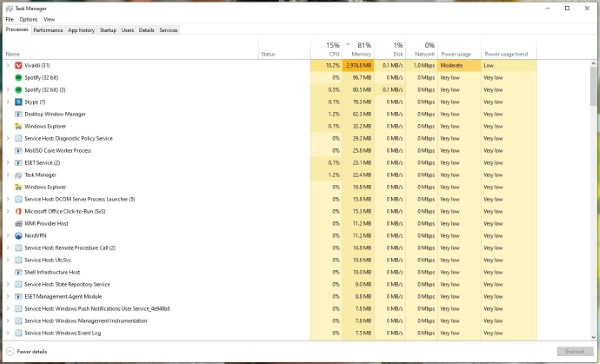Switch to the Performance tab
The image size is (600, 364).
[x=48, y=30]
